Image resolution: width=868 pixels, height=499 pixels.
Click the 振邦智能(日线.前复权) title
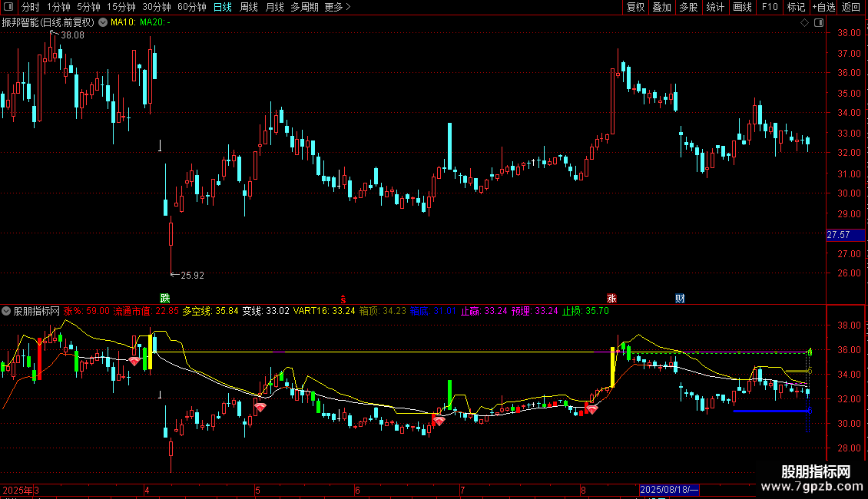click(x=48, y=23)
